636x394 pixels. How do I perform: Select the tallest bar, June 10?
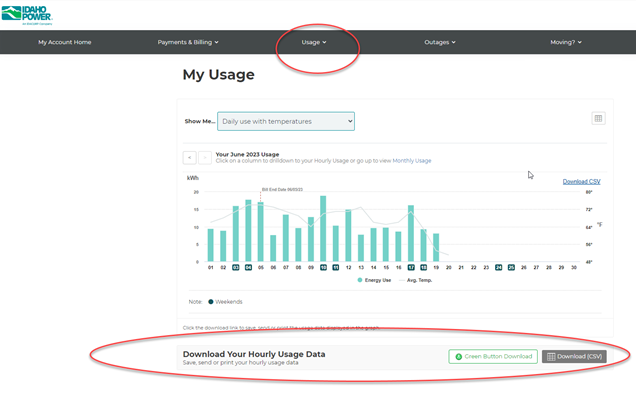pyautogui.click(x=323, y=229)
